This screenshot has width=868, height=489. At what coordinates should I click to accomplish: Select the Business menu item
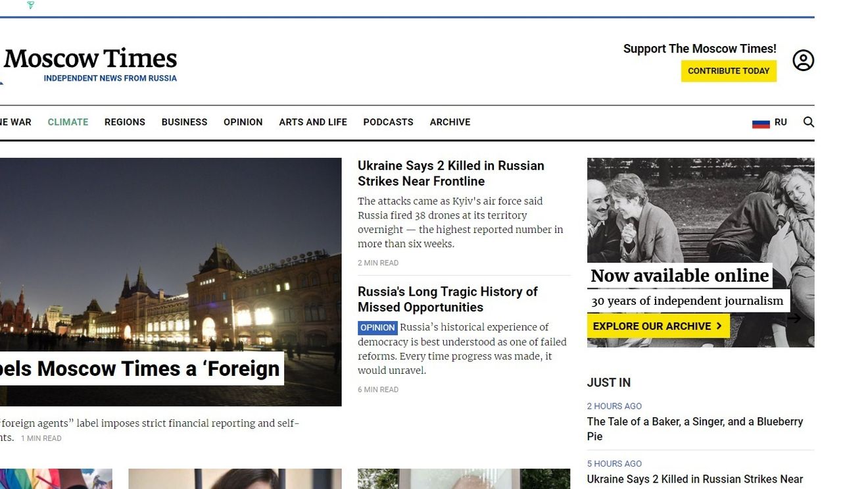[x=184, y=122]
